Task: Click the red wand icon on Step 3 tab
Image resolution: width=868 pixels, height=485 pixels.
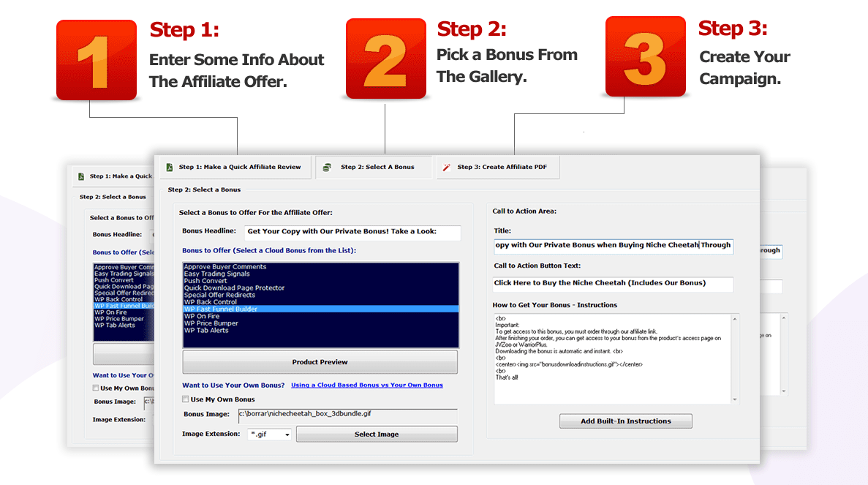Action: (447, 168)
